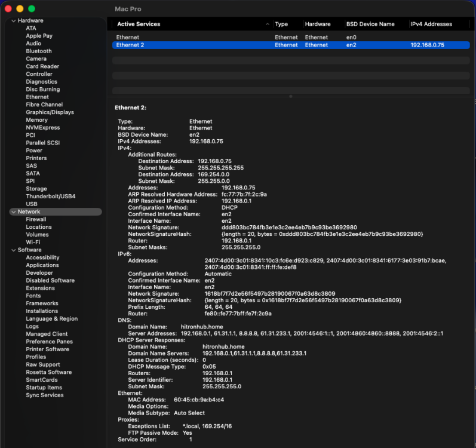Open Apple Pay in the sidebar
The image size is (476, 448).
point(39,36)
